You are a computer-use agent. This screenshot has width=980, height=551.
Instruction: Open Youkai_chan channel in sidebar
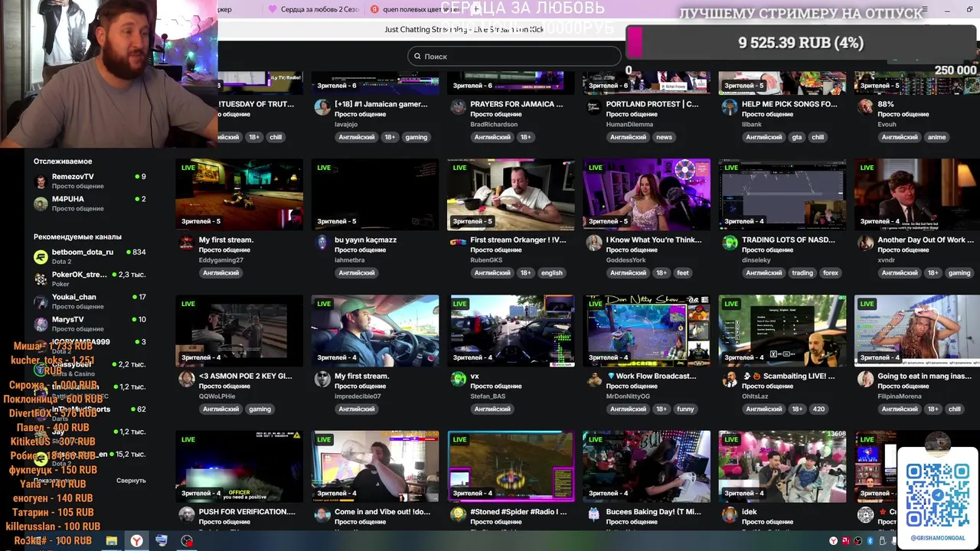(x=90, y=302)
